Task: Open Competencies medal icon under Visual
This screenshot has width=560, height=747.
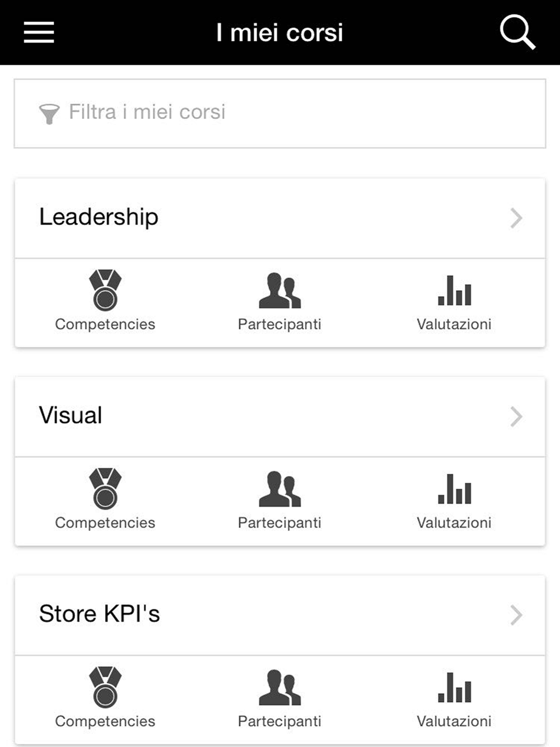Action: (x=105, y=488)
